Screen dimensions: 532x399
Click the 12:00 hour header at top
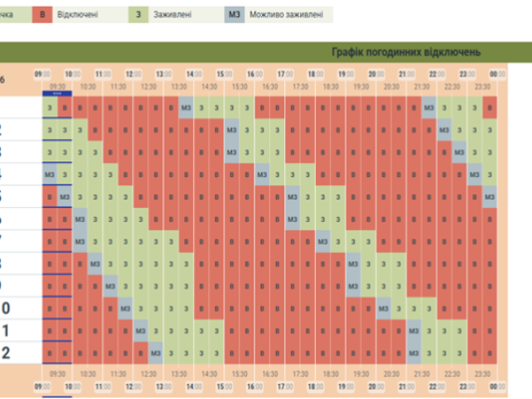click(x=133, y=74)
